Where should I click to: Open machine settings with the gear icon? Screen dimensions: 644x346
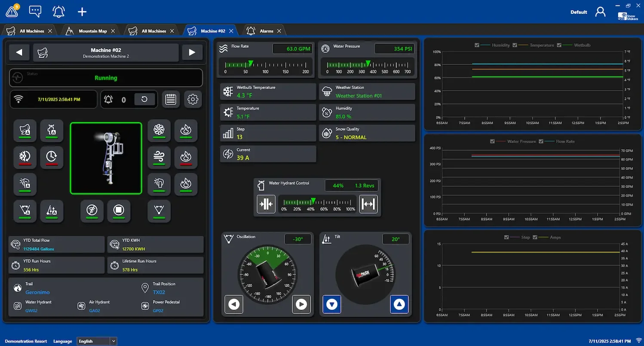[x=193, y=99]
